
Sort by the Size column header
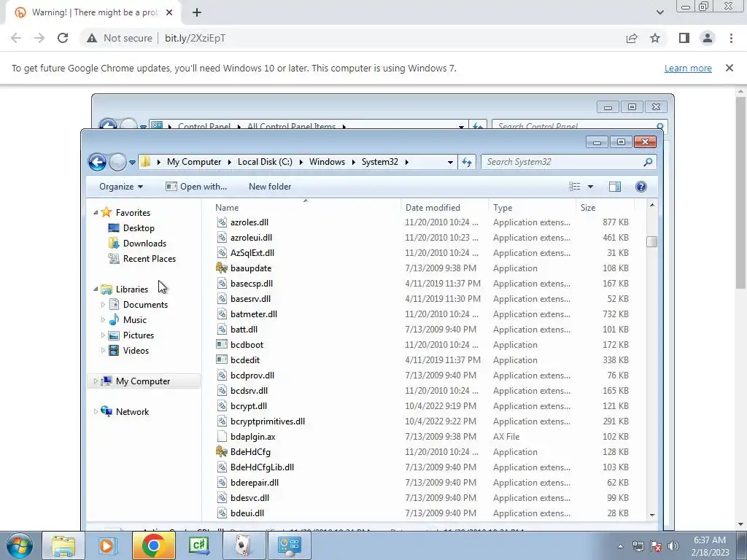pos(605,208)
